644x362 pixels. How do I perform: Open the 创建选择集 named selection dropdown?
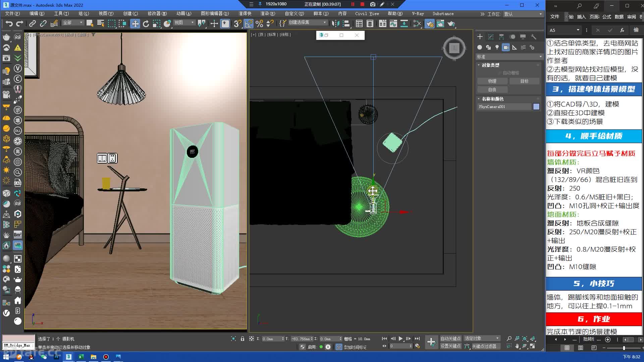[308, 22]
